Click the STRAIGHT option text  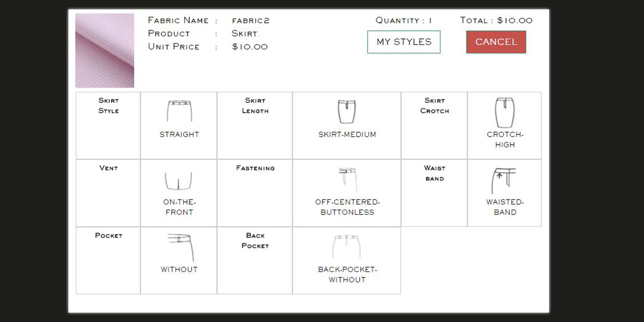click(x=179, y=135)
